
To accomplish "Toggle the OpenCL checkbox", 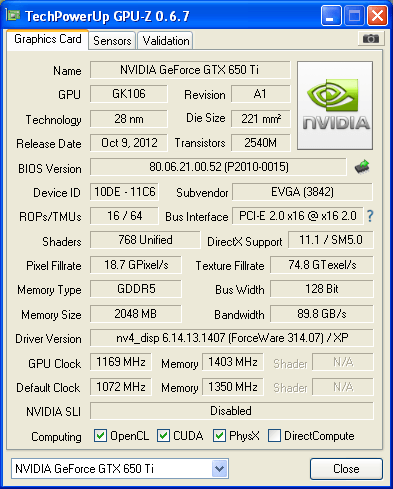I will [100, 435].
